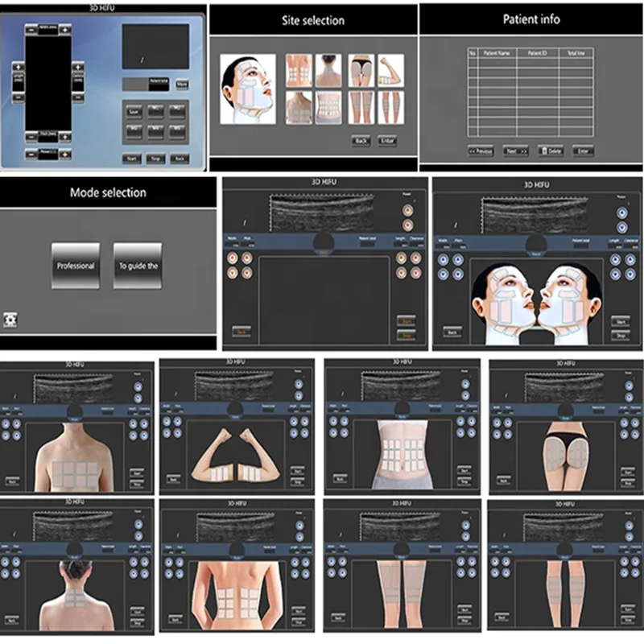Click orange Start on empty treatment screen

pyautogui.click(x=407, y=320)
